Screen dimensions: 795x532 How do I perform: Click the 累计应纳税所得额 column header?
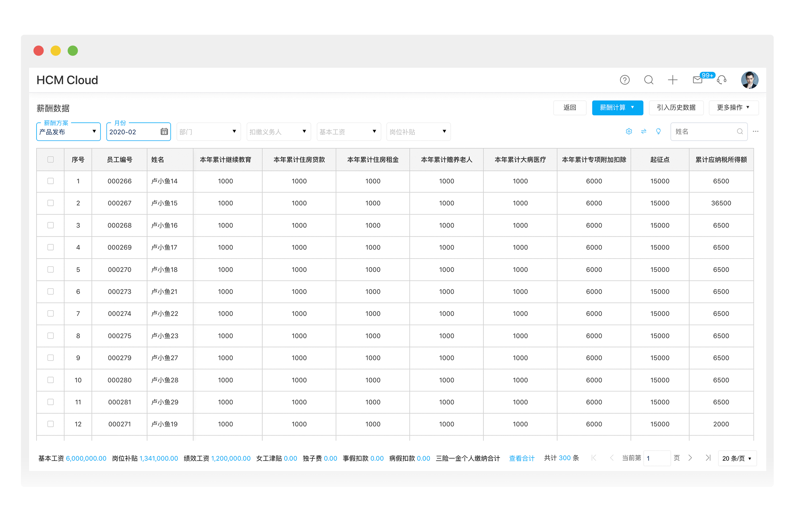tap(721, 160)
